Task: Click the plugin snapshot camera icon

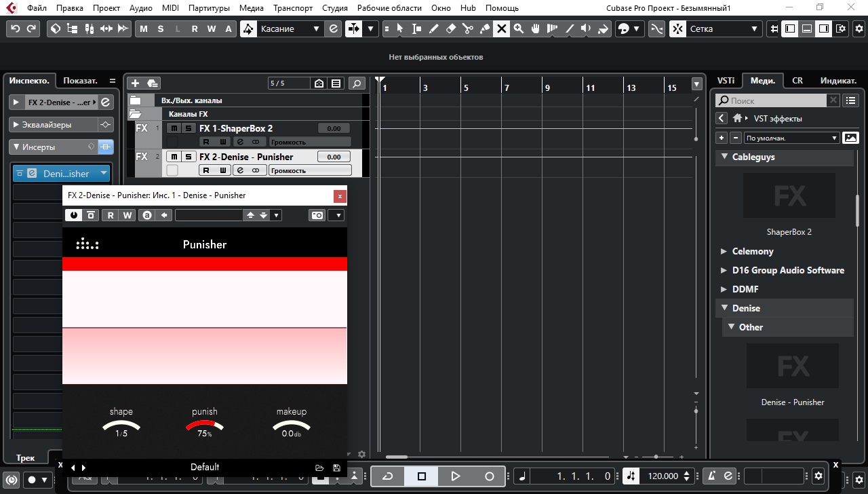Action: (x=317, y=215)
